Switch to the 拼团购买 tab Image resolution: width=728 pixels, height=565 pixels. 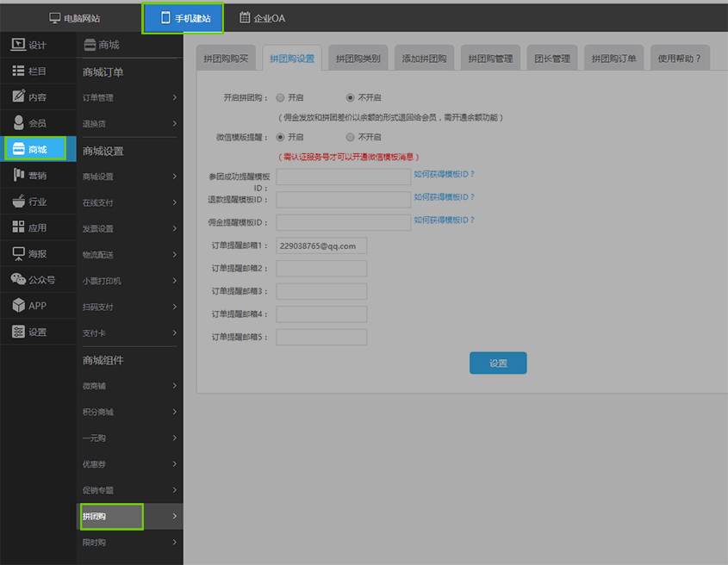click(x=226, y=58)
